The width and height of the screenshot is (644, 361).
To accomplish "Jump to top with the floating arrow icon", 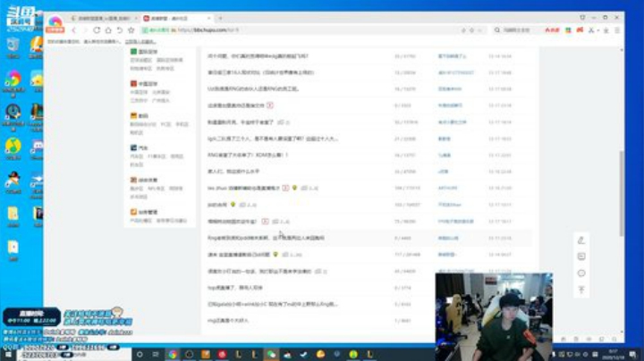I will pyautogui.click(x=581, y=290).
